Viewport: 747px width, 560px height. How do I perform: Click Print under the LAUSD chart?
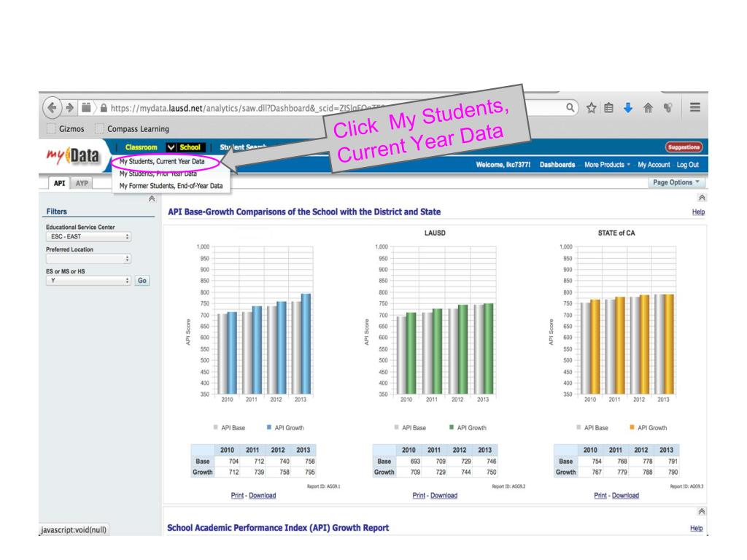point(419,495)
